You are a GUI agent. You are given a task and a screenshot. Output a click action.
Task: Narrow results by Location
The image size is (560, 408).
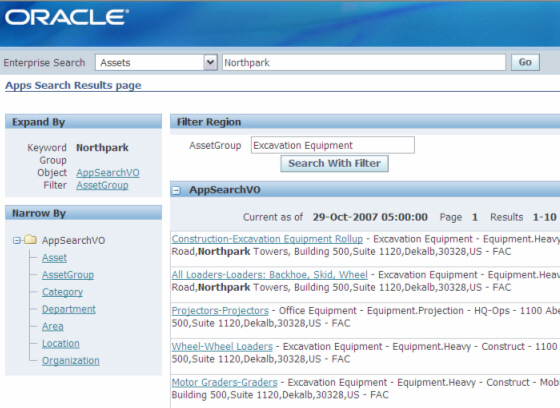point(61,343)
